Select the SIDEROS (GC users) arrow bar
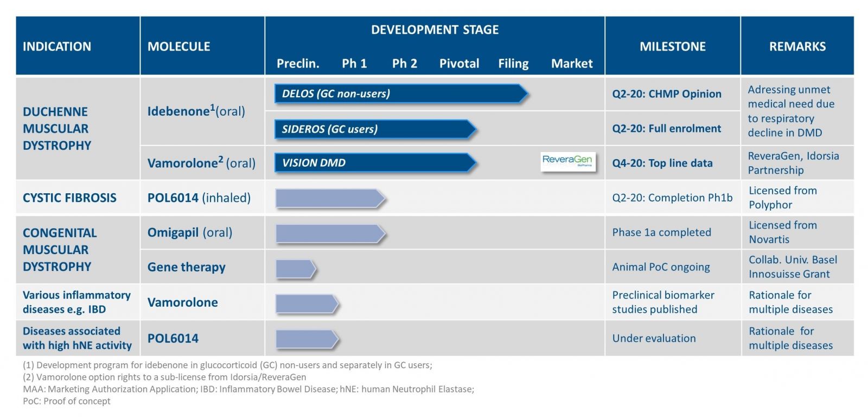This screenshot has height=417, width=868. (x=374, y=129)
